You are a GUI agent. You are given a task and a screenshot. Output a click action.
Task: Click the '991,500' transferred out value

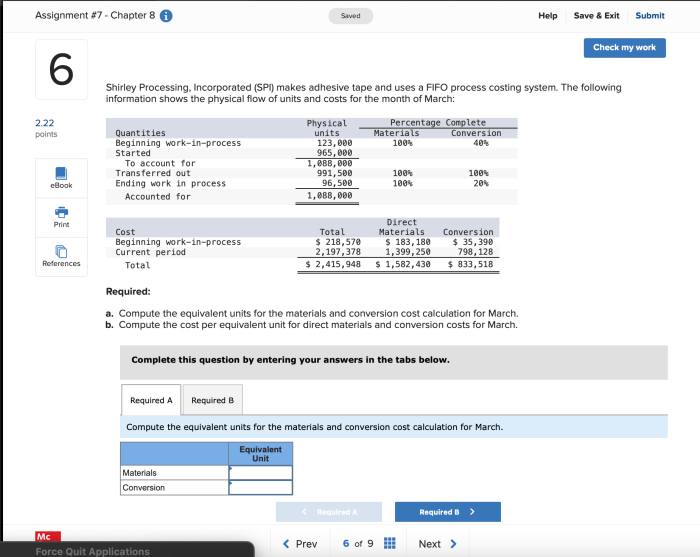pyautogui.click(x=334, y=173)
